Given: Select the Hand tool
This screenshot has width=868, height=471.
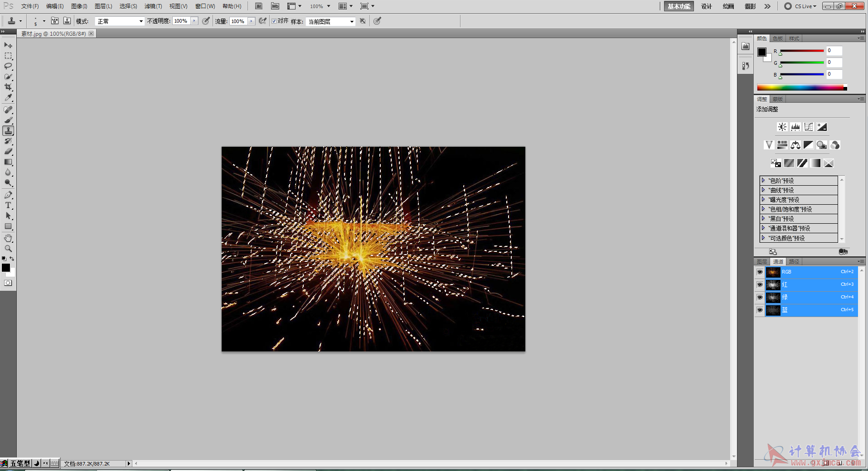Looking at the screenshot, I should (8, 238).
